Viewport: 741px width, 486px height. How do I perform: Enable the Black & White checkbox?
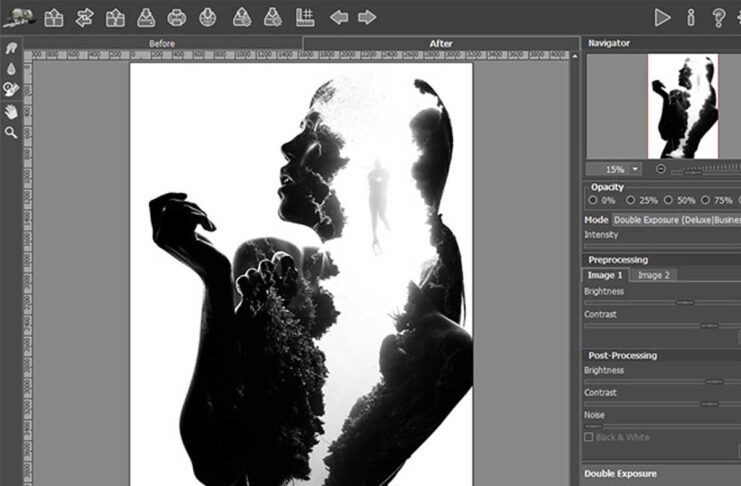[x=588, y=437]
